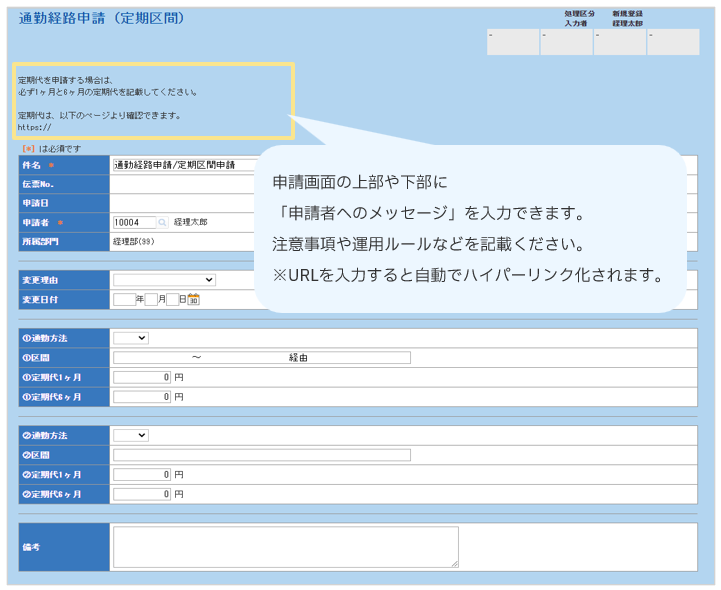Click the ②定期代1ヶ月 amount field
This screenshot has height=590, width=721.
[x=142, y=474]
